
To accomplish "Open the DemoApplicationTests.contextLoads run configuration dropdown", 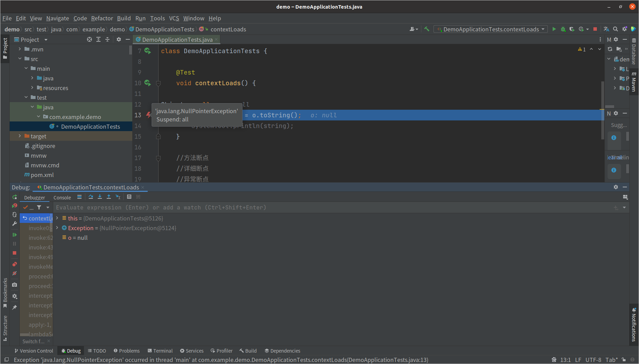I will point(491,29).
